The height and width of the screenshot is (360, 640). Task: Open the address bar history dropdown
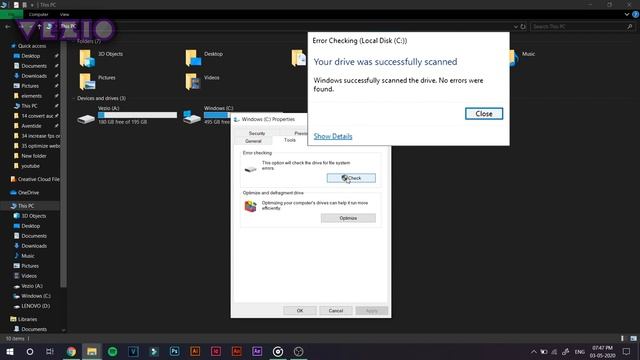516,27
